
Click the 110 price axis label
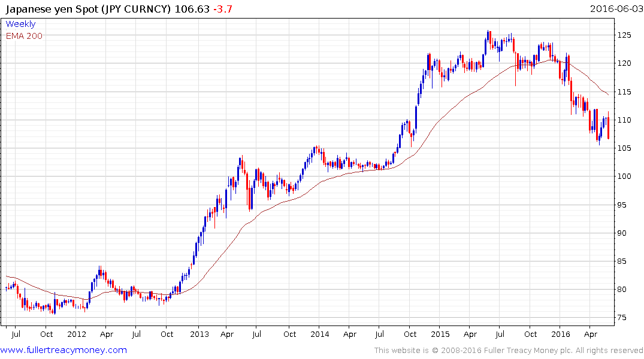point(624,120)
